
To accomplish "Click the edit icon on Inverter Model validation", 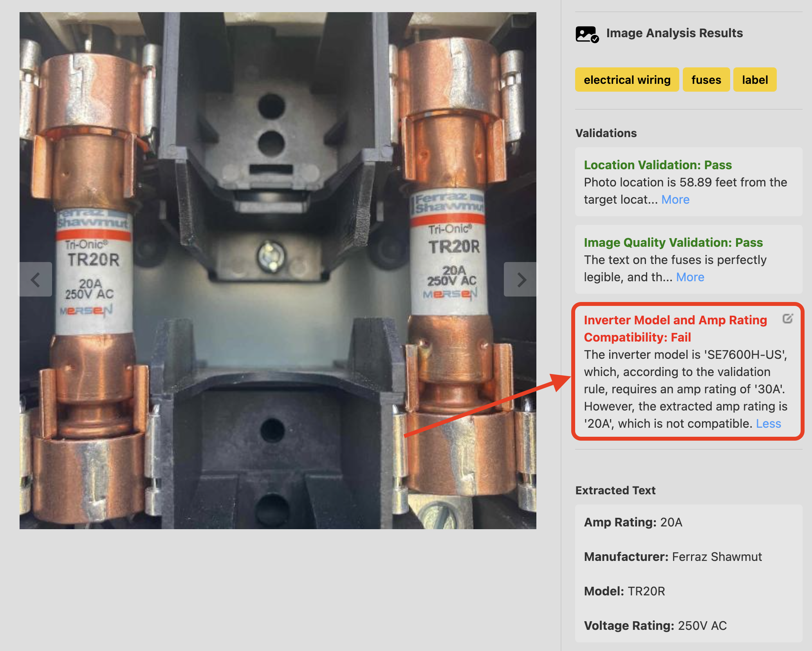I will pyautogui.click(x=788, y=319).
